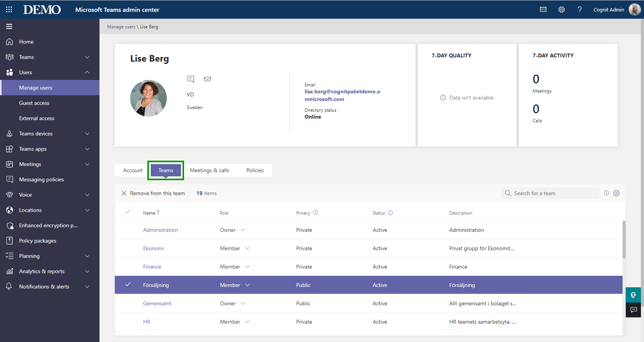Open role dropdown for Administration team
Viewport: 644px width, 342px height.
click(243, 230)
